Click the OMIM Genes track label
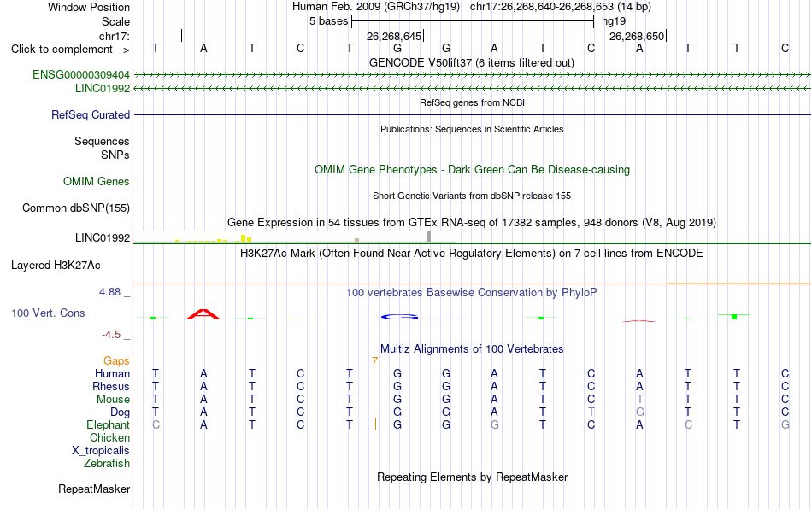 tap(96, 182)
